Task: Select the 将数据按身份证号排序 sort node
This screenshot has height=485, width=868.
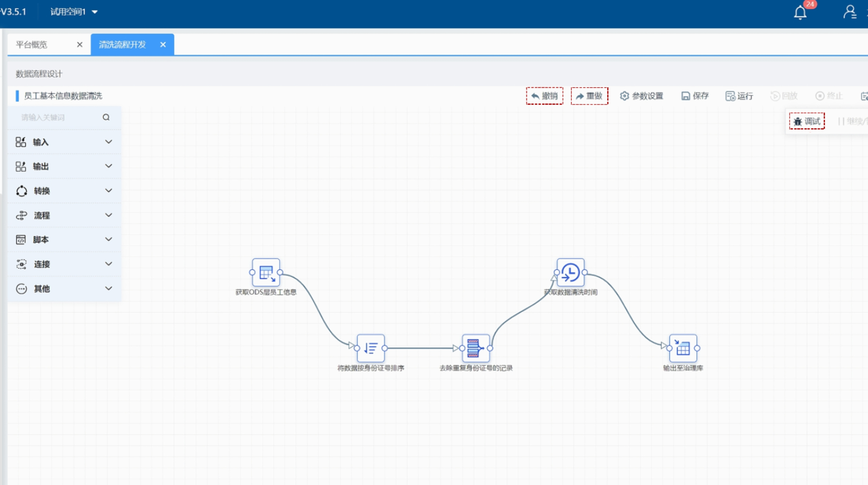Action: tap(371, 348)
